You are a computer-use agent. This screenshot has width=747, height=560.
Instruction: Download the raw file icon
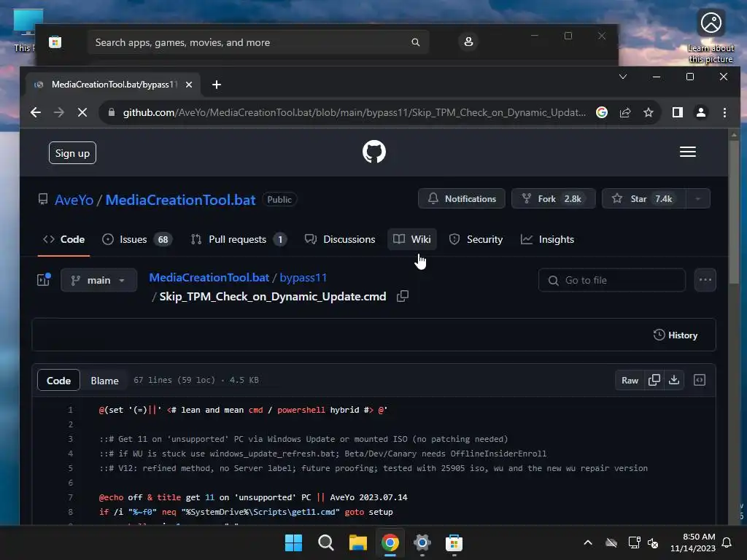[x=674, y=380]
